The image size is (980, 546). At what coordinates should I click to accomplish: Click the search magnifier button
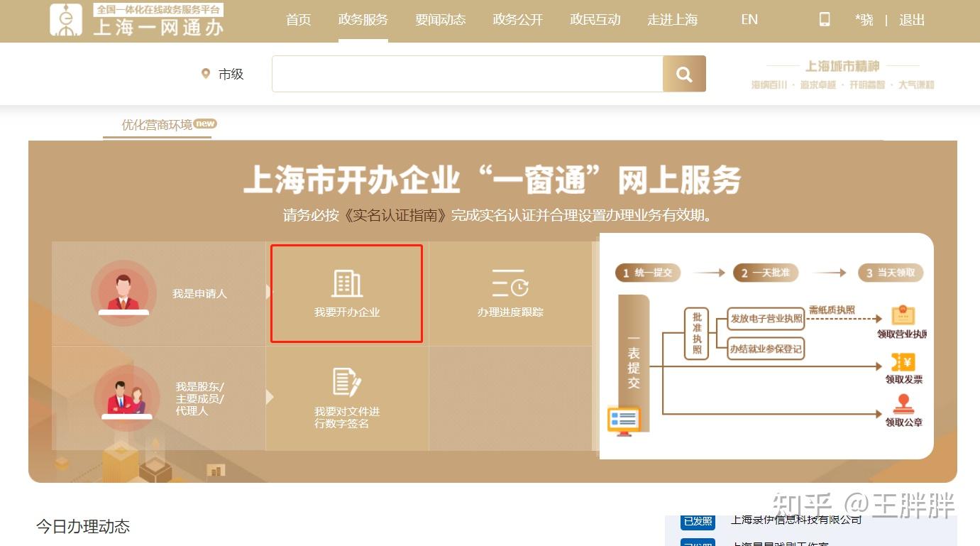point(684,74)
